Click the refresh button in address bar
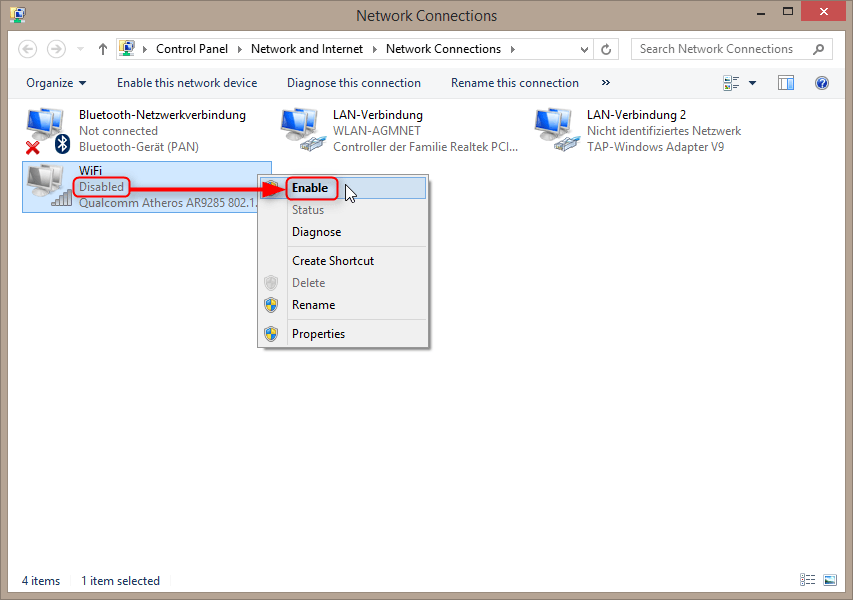This screenshot has height=600, width=853. (x=606, y=49)
